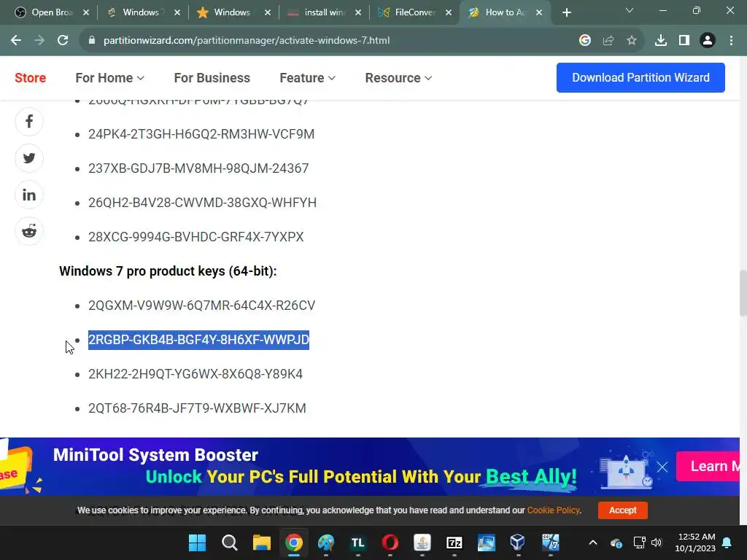Click key 26QH2-B4V28-CWVMD-38GXQ-WHFYH
This screenshot has width=747, height=560.
click(202, 203)
